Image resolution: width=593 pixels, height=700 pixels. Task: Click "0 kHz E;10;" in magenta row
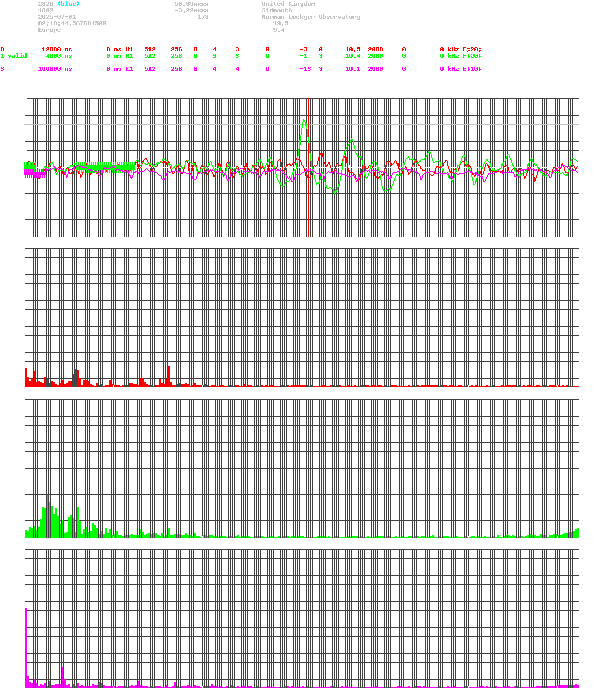coord(460,69)
